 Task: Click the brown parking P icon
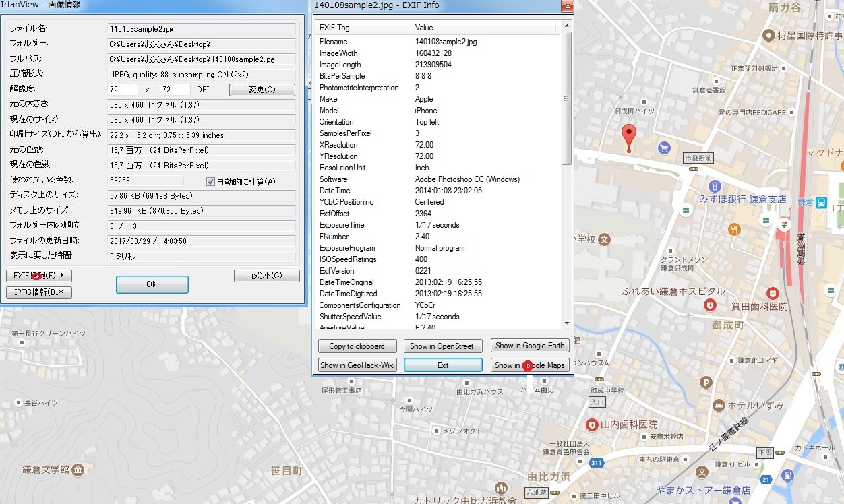pos(706,383)
